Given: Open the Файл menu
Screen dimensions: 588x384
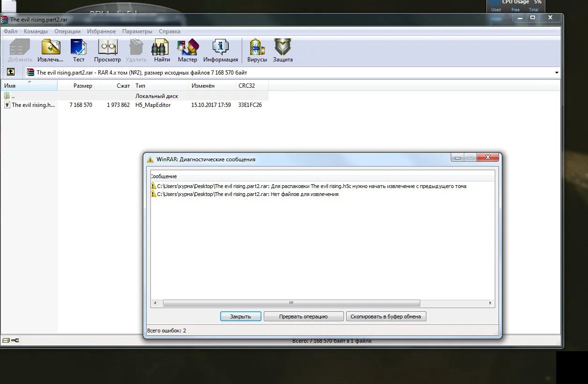Looking at the screenshot, I should pyautogui.click(x=10, y=31).
